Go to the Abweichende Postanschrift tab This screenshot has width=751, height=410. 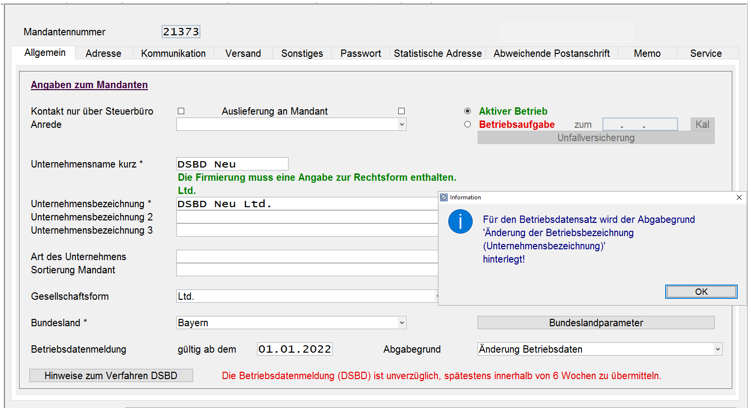[551, 54]
